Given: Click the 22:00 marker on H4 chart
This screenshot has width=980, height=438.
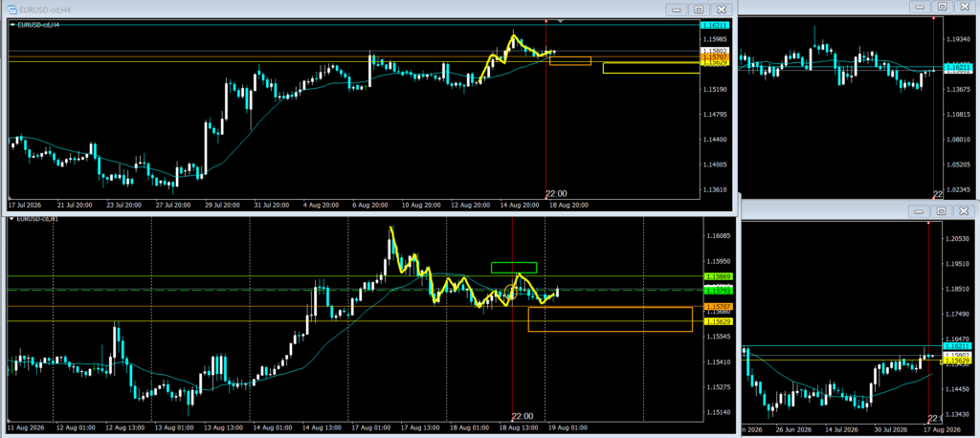Looking at the screenshot, I should pyautogui.click(x=556, y=194).
